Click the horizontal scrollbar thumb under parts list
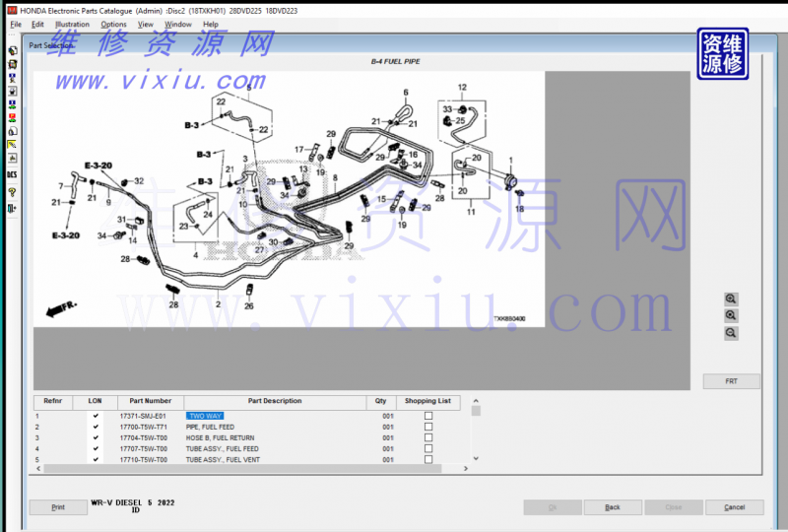 point(242,468)
